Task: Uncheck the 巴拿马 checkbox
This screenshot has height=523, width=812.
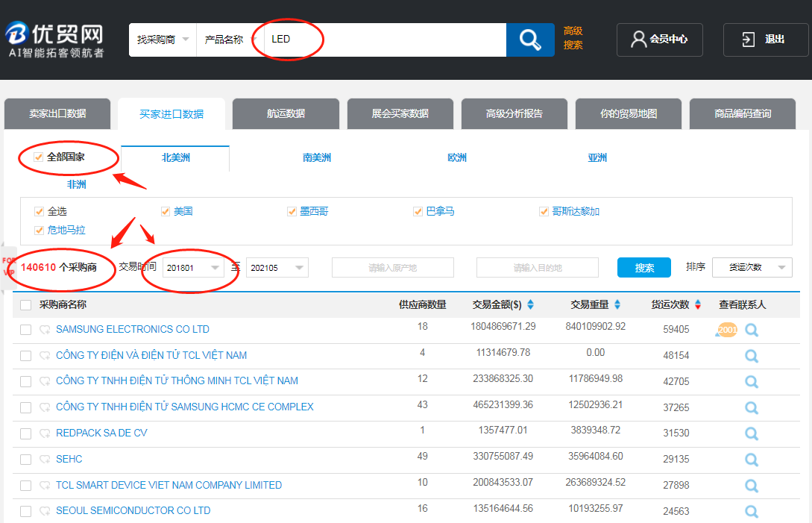Action: (x=418, y=211)
